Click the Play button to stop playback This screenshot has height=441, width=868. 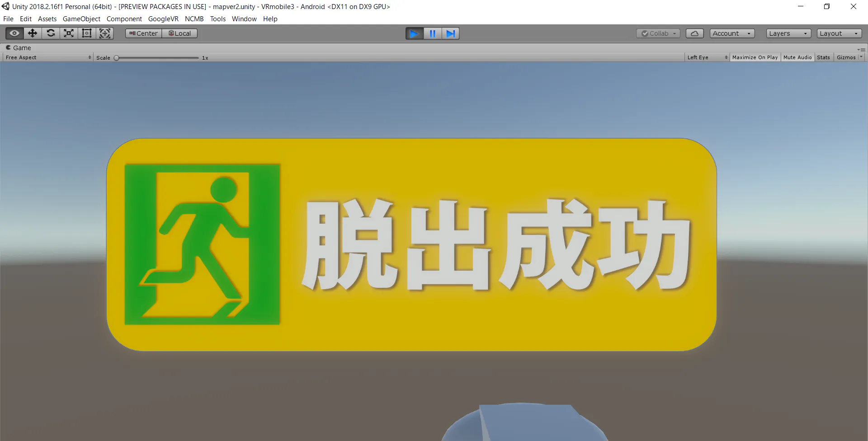(x=414, y=33)
